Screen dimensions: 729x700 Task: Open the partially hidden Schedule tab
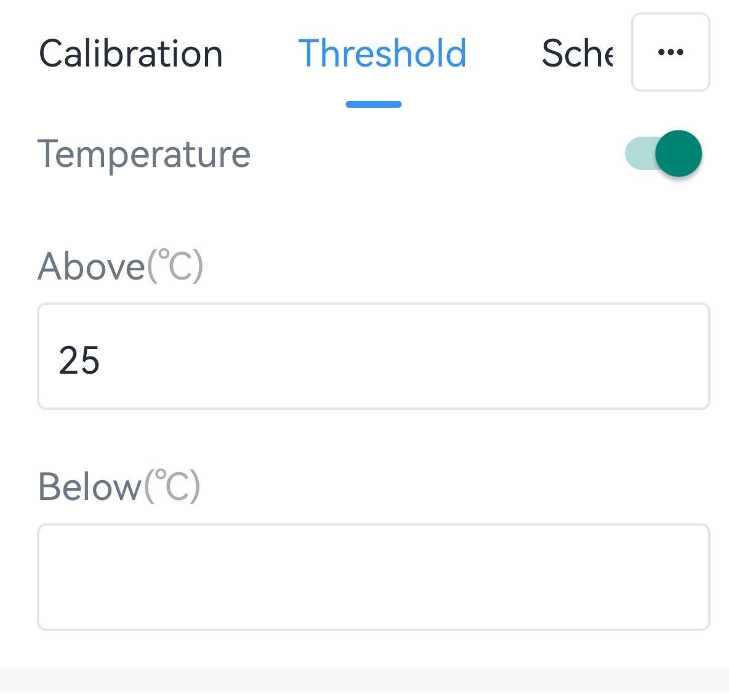578,54
